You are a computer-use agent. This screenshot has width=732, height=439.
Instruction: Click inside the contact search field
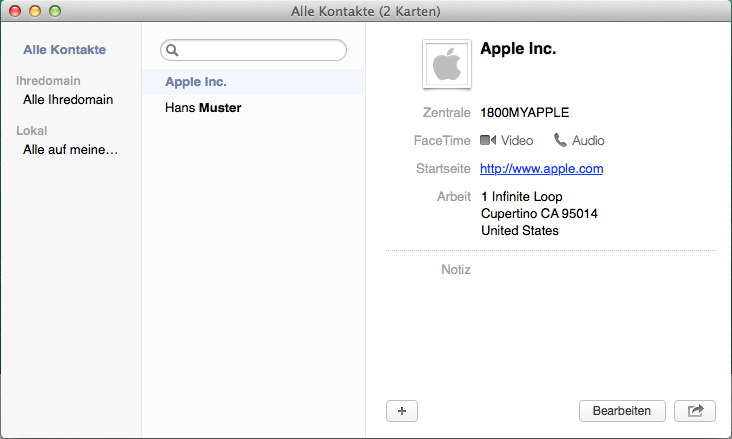pos(253,50)
